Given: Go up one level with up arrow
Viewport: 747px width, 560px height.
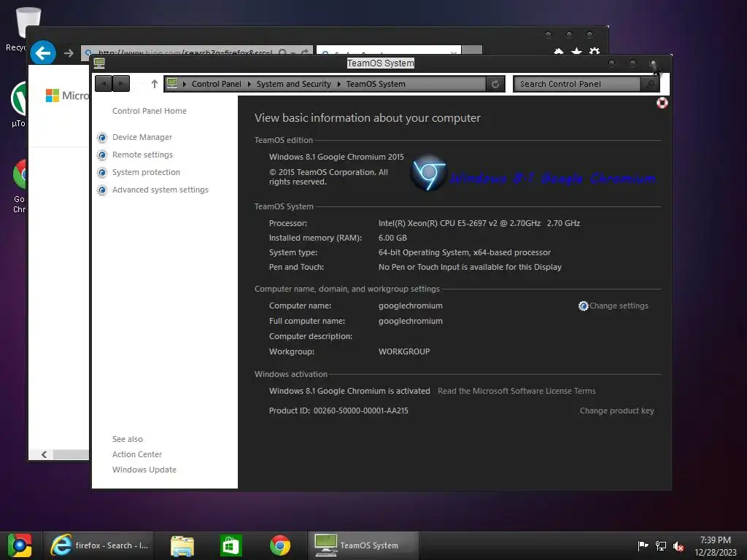Looking at the screenshot, I should click(155, 84).
